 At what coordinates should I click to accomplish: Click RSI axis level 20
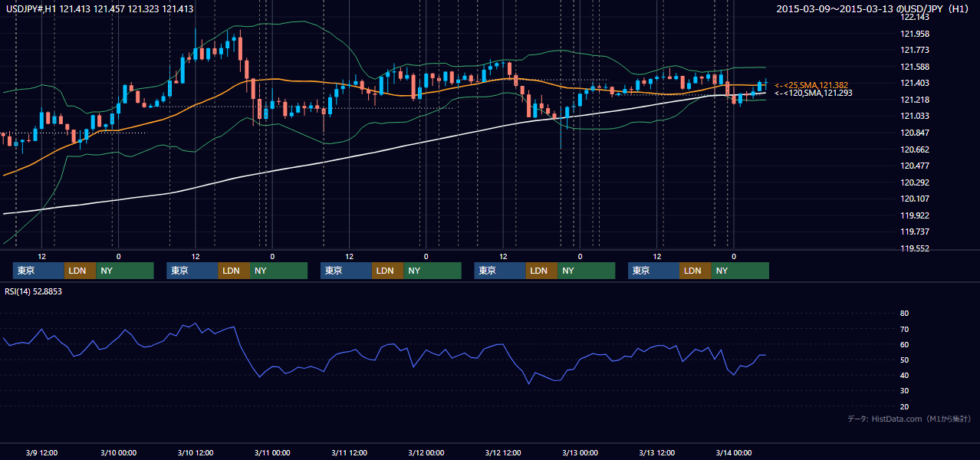904,406
